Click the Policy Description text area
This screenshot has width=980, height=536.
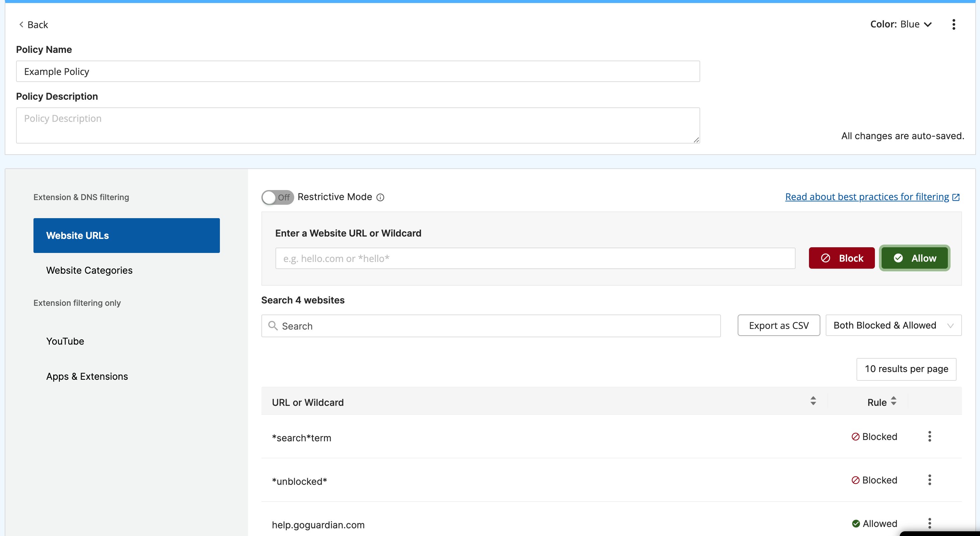(x=357, y=125)
